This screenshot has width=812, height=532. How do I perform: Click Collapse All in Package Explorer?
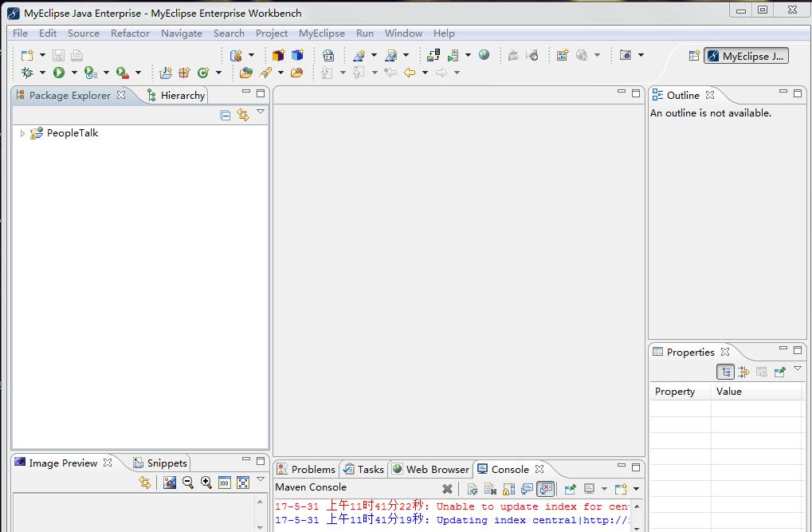point(226,116)
